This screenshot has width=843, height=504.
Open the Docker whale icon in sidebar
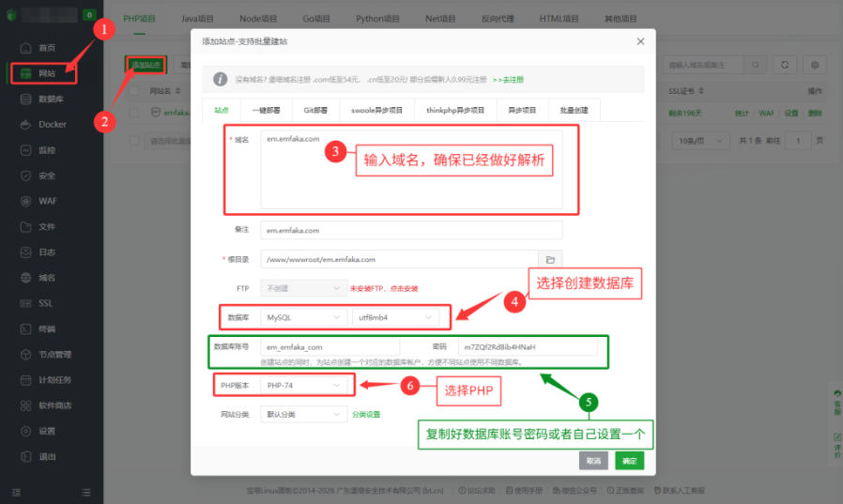point(25,125)
